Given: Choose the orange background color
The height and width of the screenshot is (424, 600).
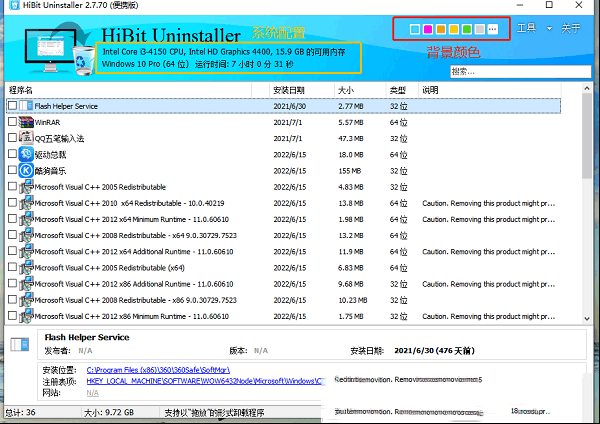Looking at the screenshot, I should tap(441, 29).
